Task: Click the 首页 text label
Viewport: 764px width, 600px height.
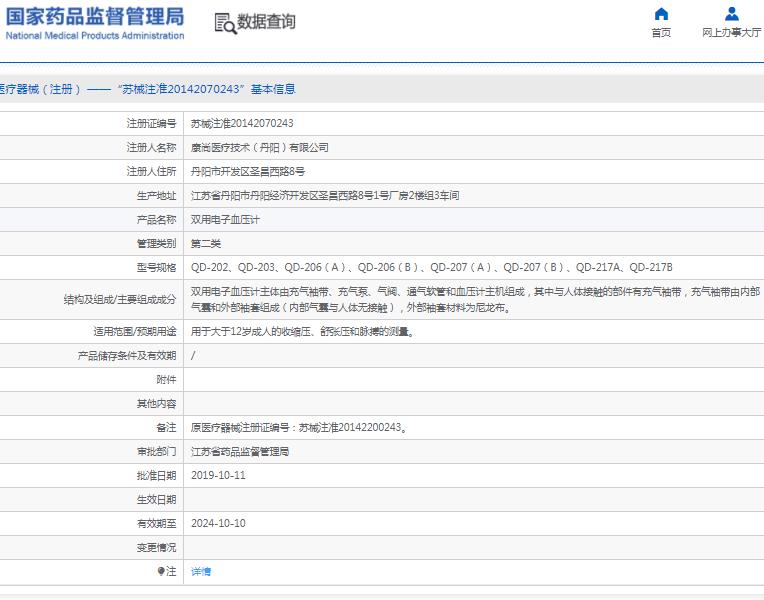Action: (661, 33)
